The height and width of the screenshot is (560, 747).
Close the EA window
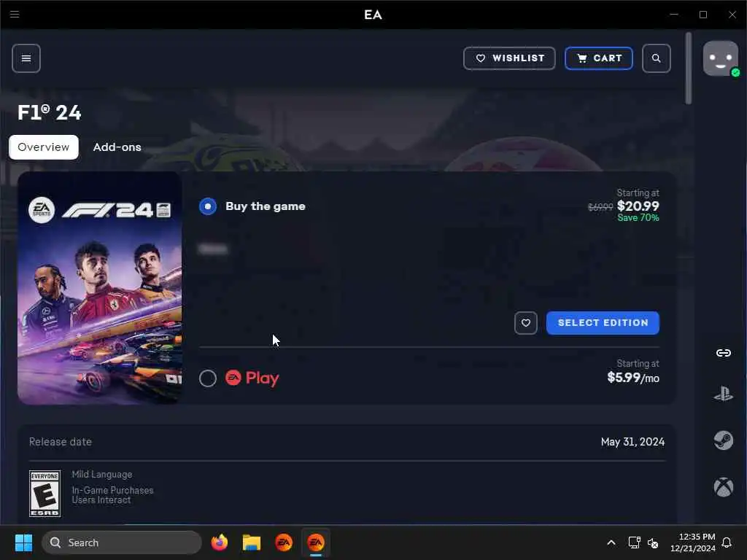click(x=732, y=15)
